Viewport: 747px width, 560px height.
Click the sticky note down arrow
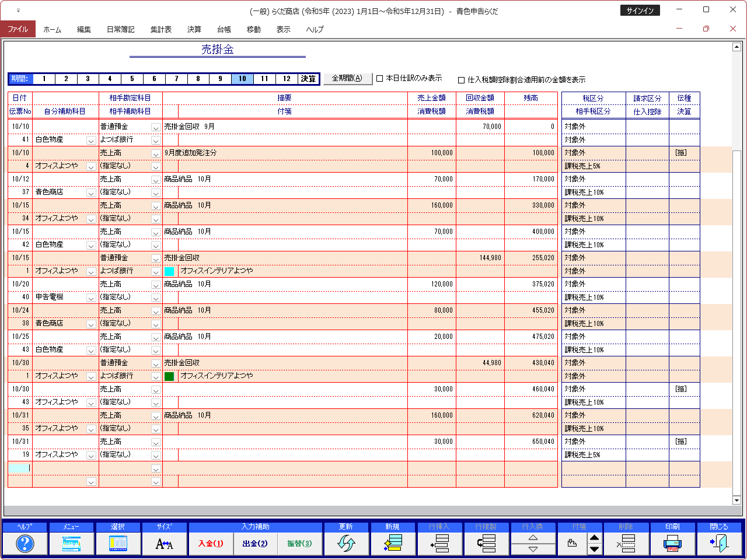point(594,549)
